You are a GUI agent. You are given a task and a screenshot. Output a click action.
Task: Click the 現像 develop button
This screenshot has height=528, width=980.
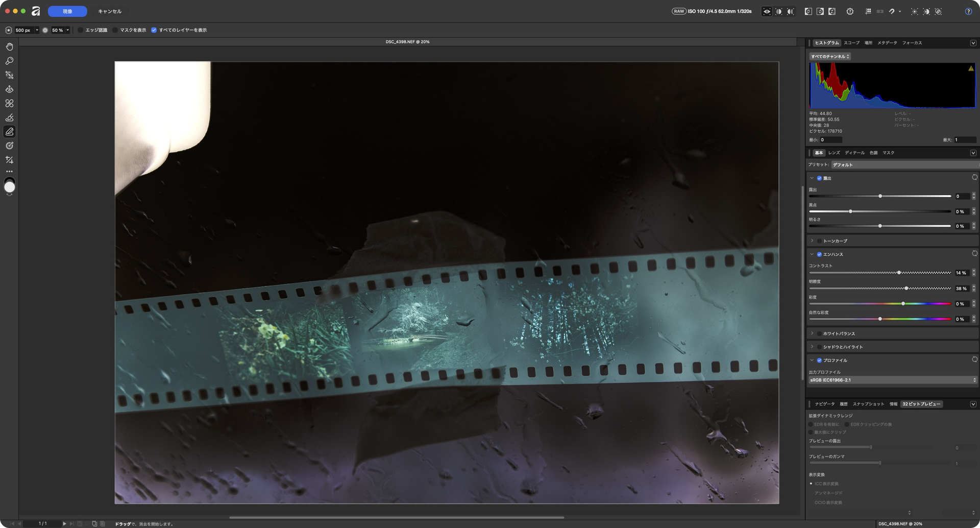(67, 11)
